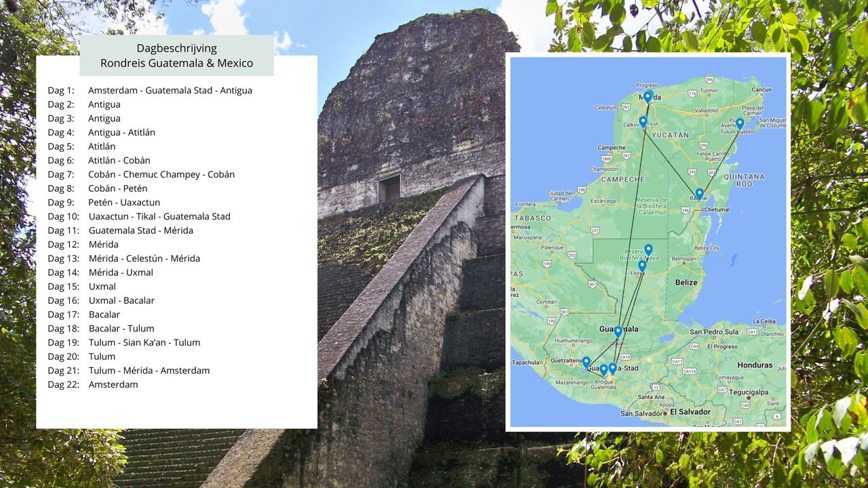The height and width of the screenshot is (488, 868).
Task: Click the map pin above Cobán
Action: tap(618, 332)
